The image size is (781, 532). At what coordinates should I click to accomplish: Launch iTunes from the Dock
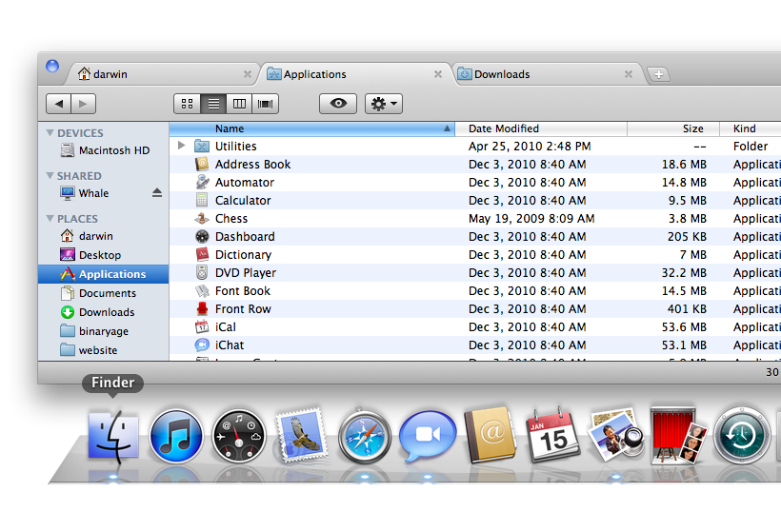click(x=176, y=437)
